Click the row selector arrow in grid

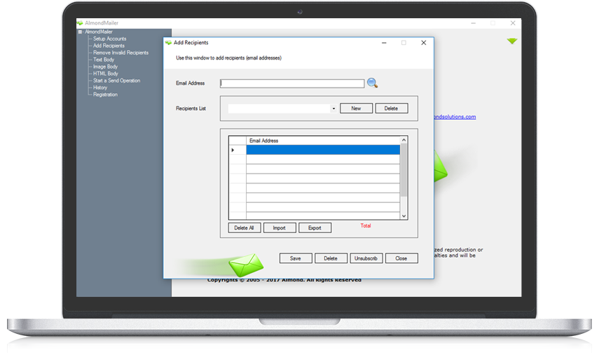(233, 150)
